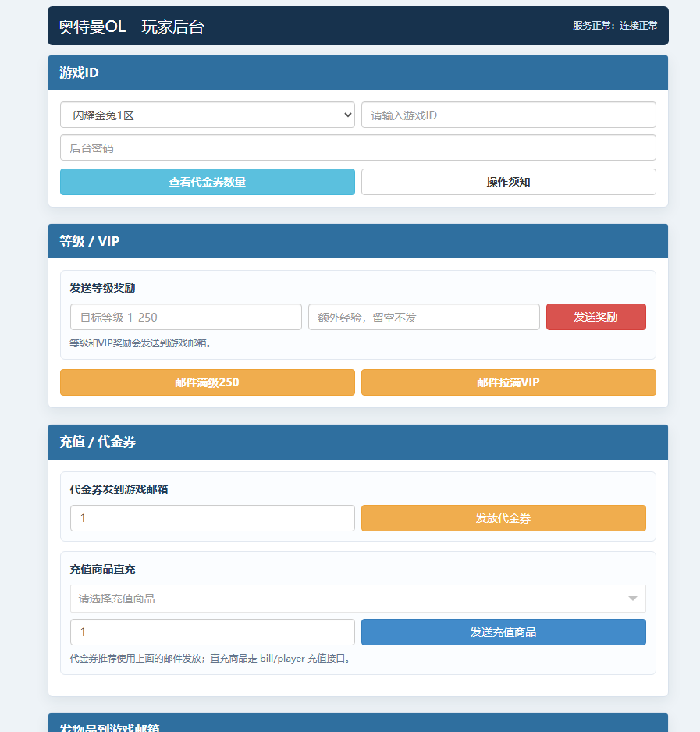Focus the voucher quantity field beside 发放代金券

pyautogui.click(x=212, y=518)
